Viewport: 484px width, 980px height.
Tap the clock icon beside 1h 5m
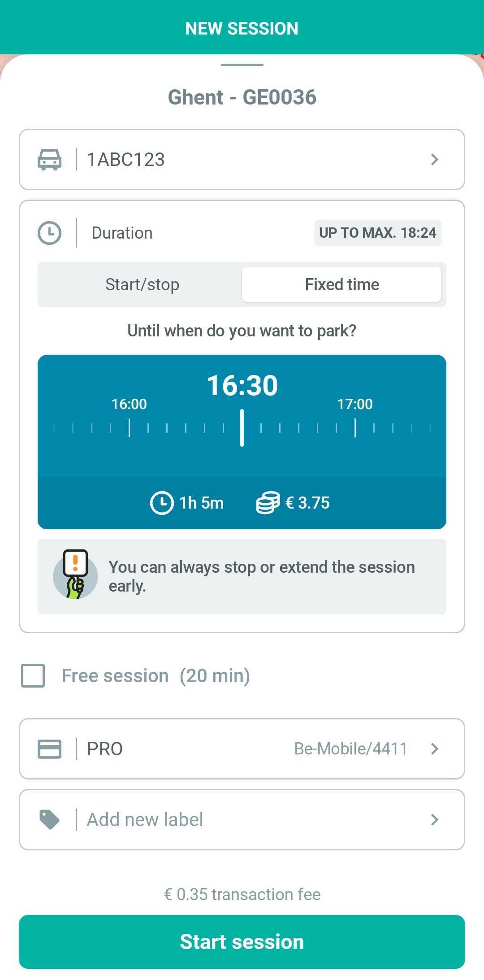162,503
